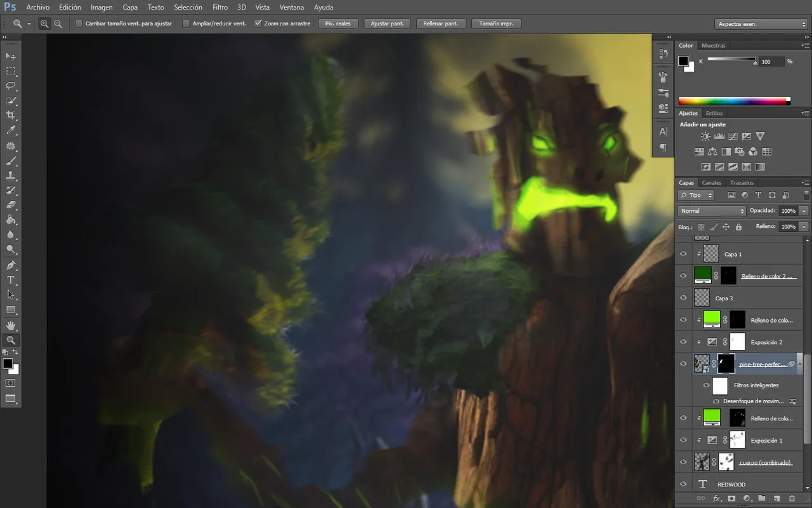
Task: Select the Eraser tool
Action: point(11,205)
